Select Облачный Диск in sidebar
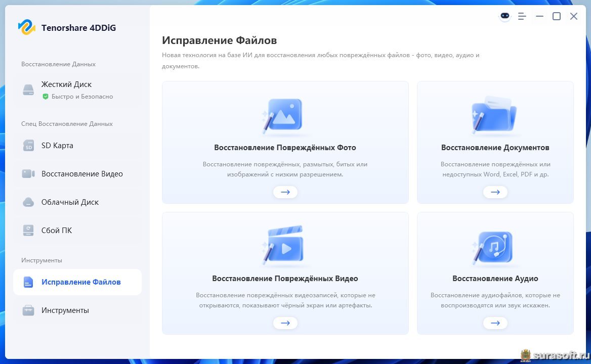This screenshot has height=364, width=591. tap(77, 202)
